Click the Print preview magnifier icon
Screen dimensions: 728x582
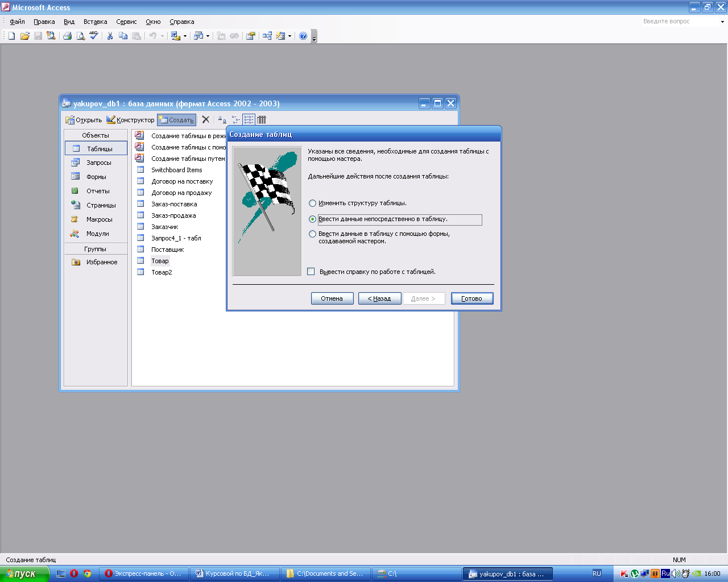click(x=81, y=36)
